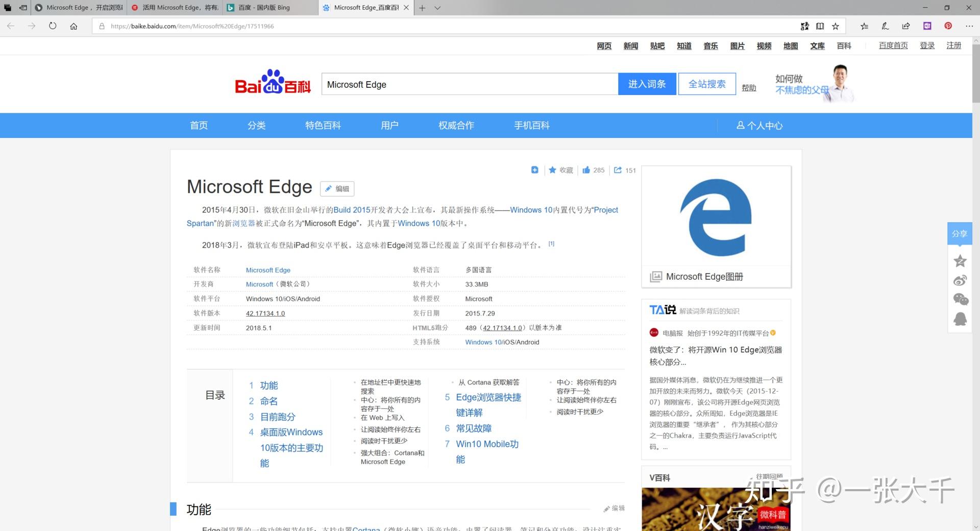Click the translate icon in address bar

click(804, 26)
